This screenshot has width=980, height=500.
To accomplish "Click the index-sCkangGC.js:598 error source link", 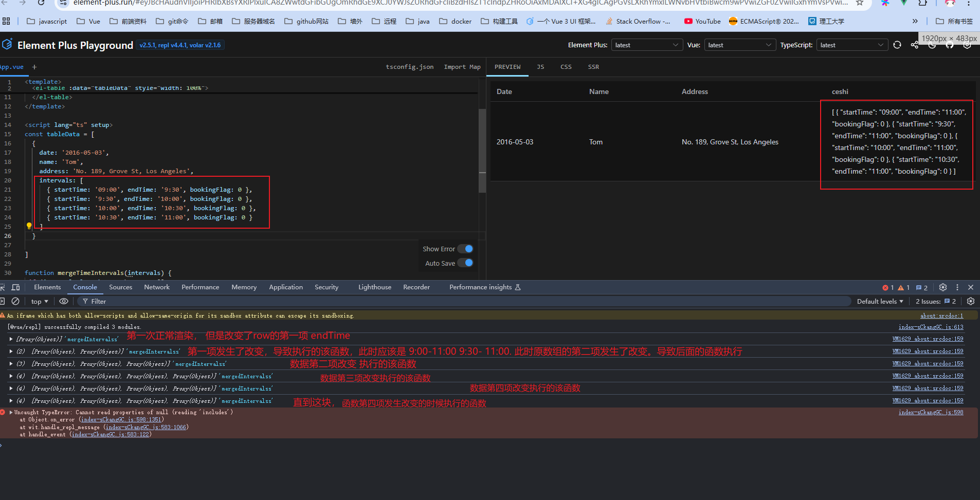I will tap(931, 412).
